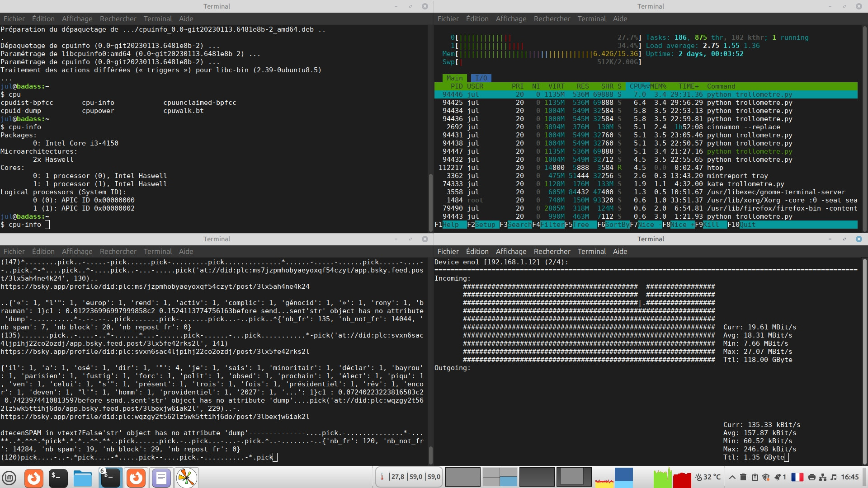Viewport: 868px width, 488px height.
Task: Open the trash icon in system tray
Action: tap(743, 477)
